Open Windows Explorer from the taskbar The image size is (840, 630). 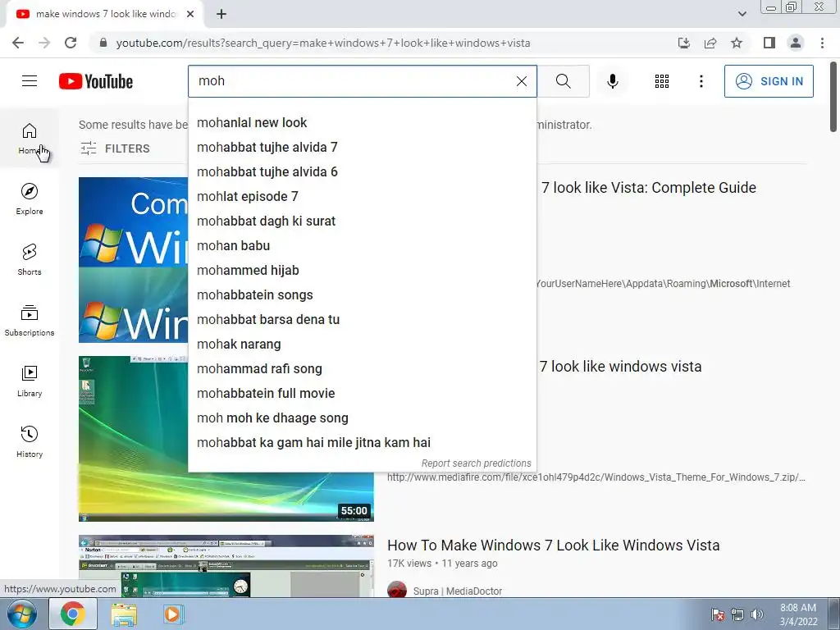pos(124,614)
